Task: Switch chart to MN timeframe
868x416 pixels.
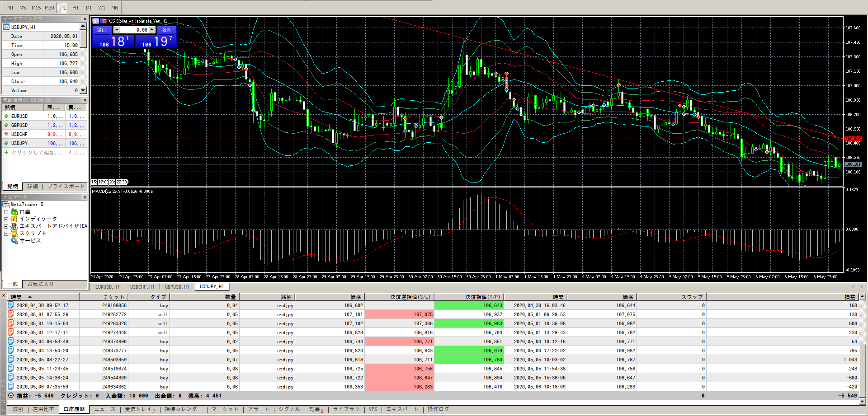Action: coord(115,8)
